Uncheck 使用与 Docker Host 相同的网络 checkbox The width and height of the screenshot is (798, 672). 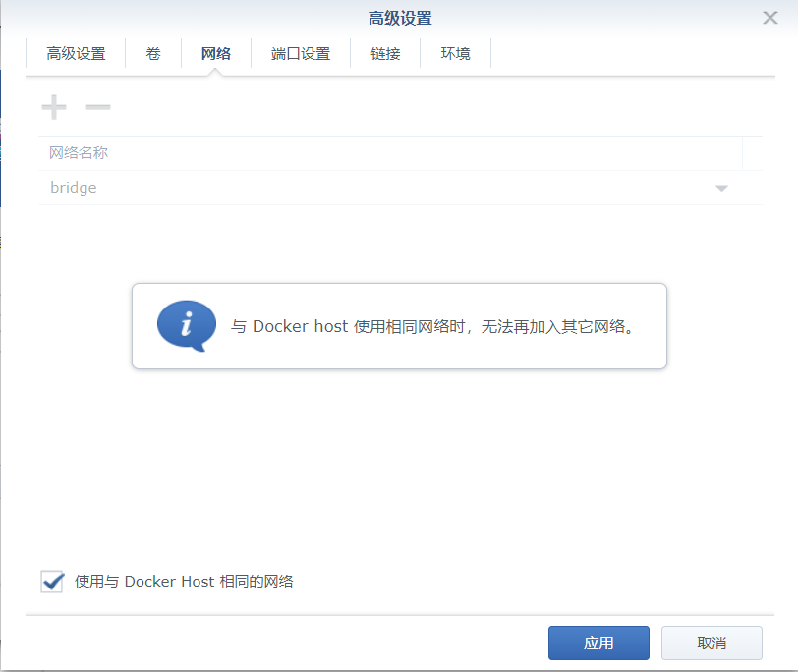click(52, 582)
